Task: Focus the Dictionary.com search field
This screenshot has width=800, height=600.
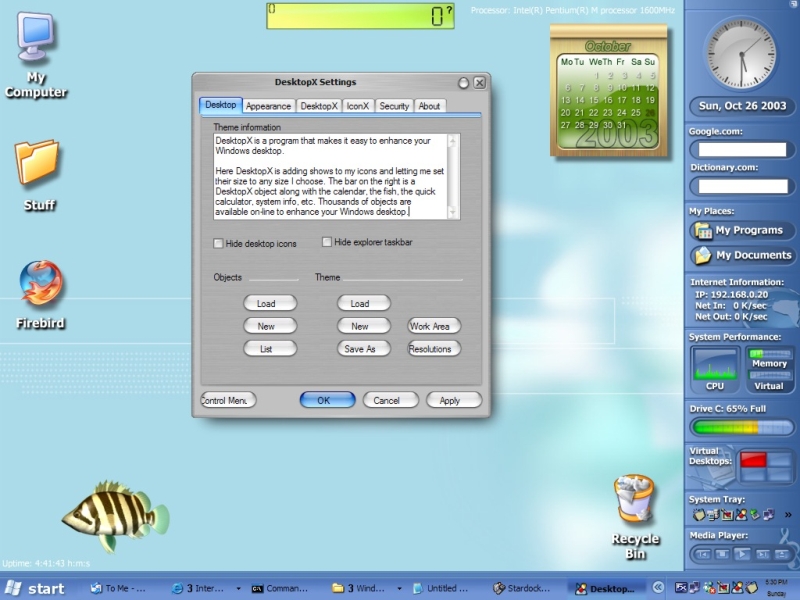Action: coord(742,186)
